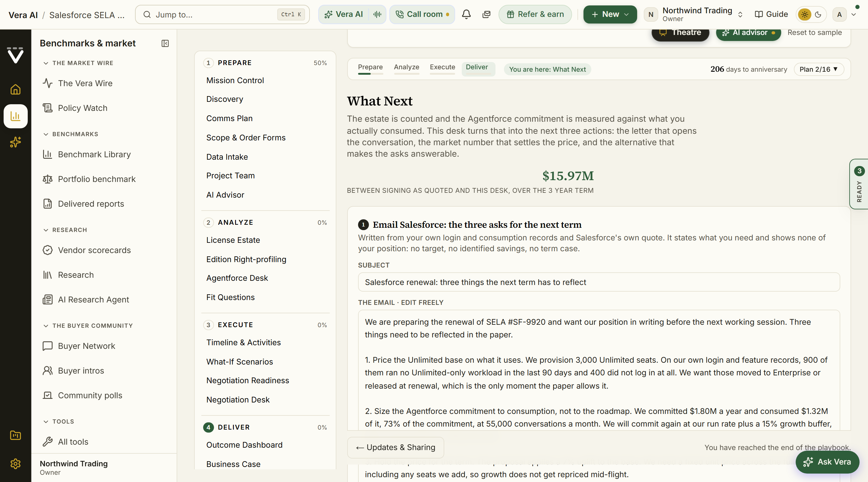
Task: Click the email Subject field
Action: click(599, 282)
